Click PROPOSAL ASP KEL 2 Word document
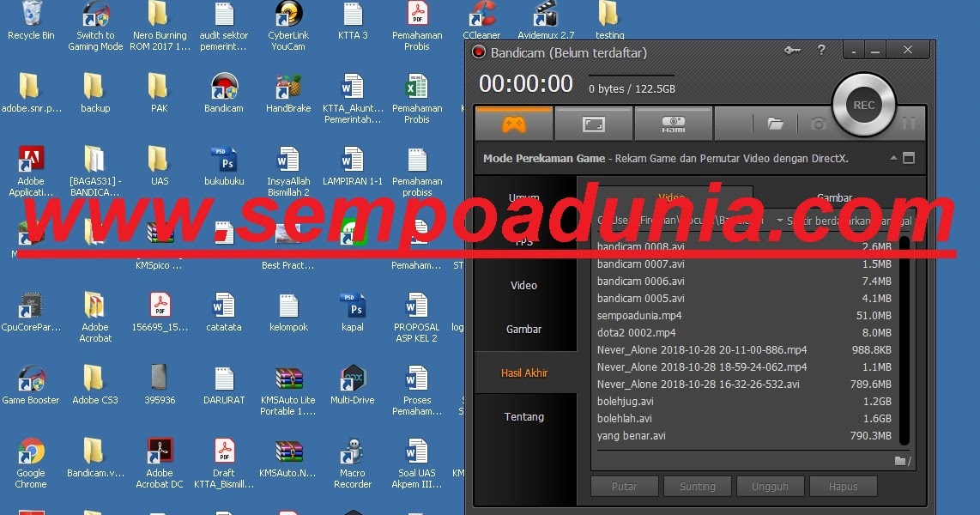The height and width of the screenshot is (515, 980). (x=417, y=318)
